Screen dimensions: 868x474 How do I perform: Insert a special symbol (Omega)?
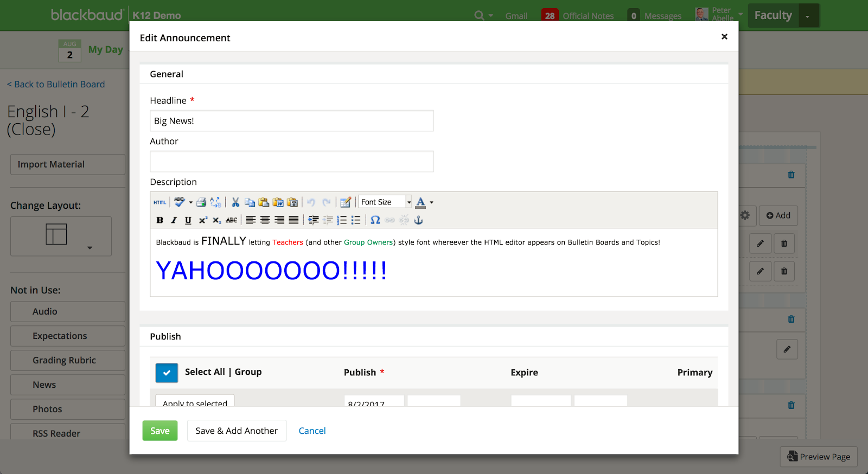pyautogui.click(x=375, y=220)
